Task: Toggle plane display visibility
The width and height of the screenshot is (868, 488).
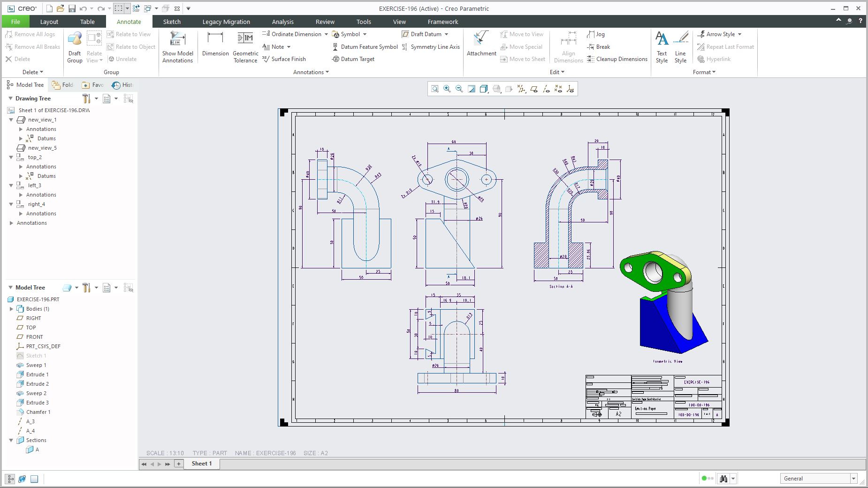Action: click(x=534, y=89)
